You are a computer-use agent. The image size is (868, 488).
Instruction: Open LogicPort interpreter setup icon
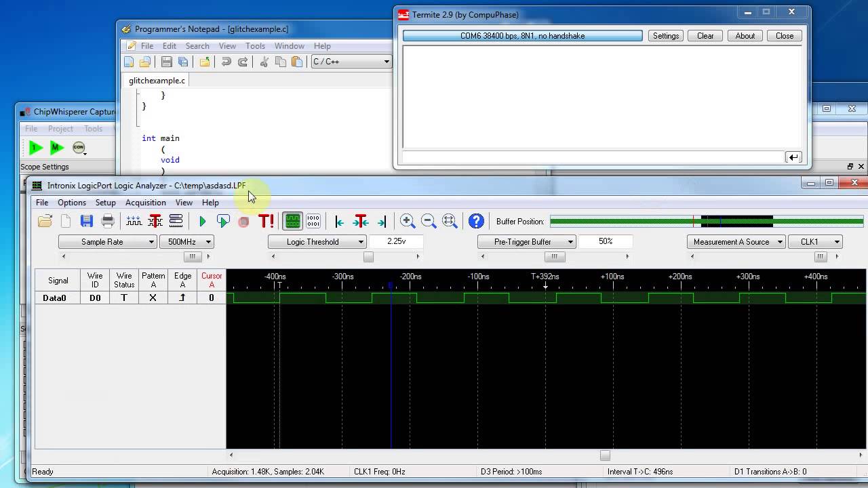click(176, 221)
